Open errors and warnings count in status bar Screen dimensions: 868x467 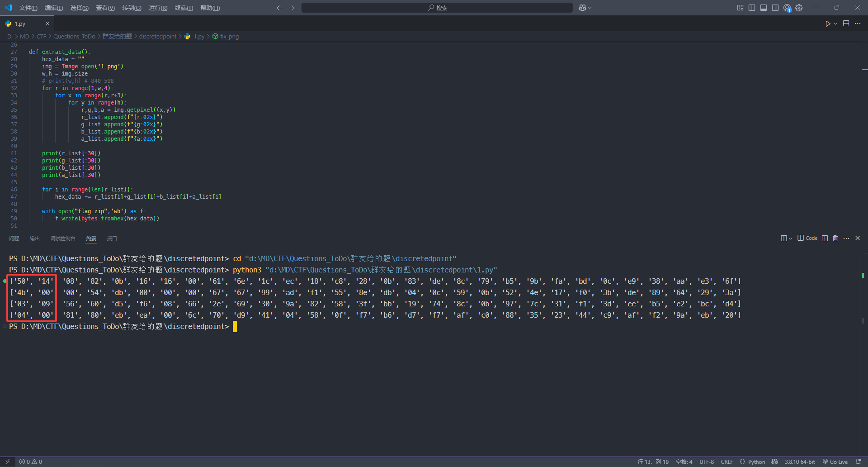pyautogui.click(x=31, y=462)
